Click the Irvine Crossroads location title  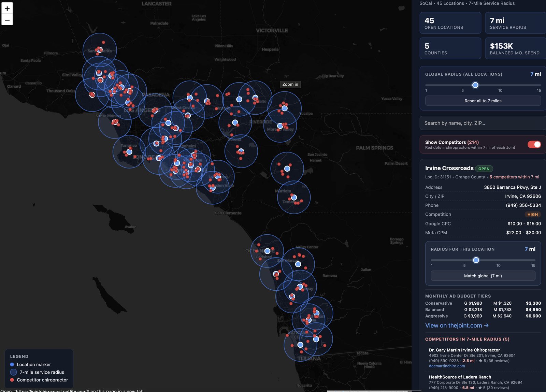[449, 168]
